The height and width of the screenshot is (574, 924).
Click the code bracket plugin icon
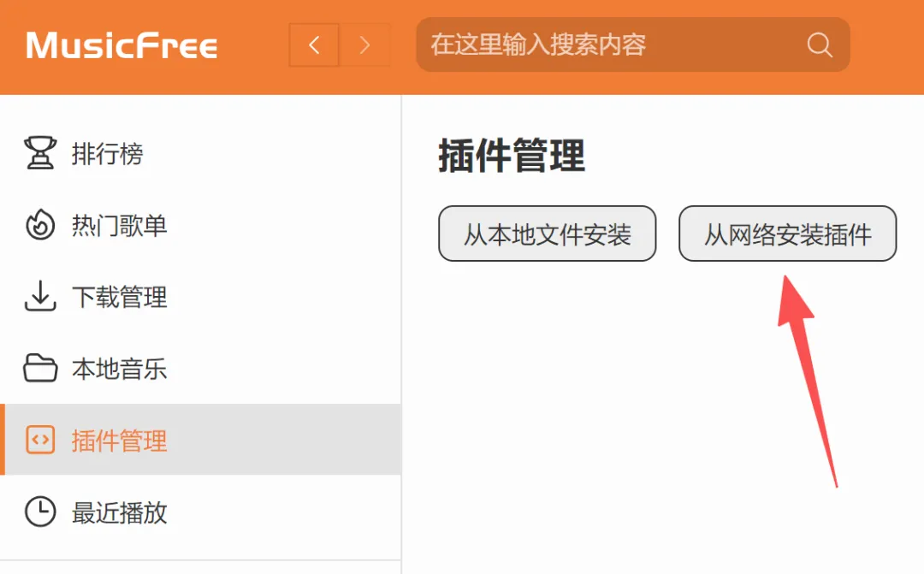pyautogui.click(x=39, y=441)
